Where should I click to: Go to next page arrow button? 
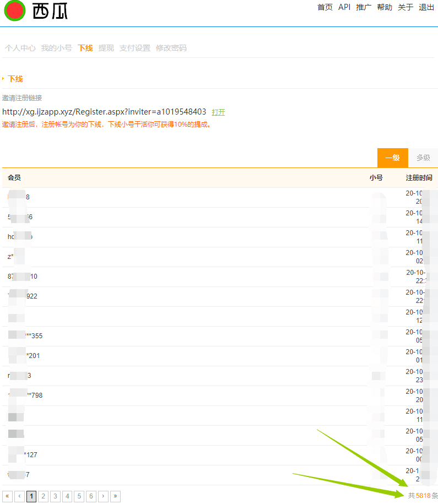[103, 496]
